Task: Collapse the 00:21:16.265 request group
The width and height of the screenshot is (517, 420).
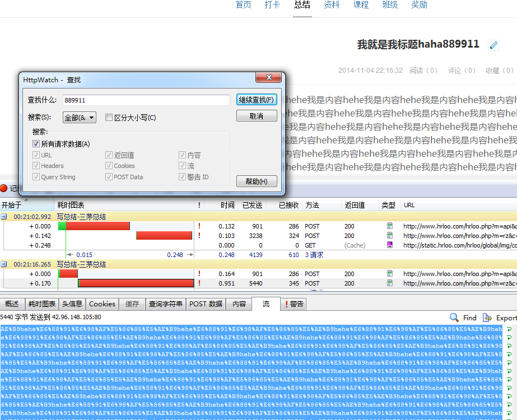Action: coord(4,264)
